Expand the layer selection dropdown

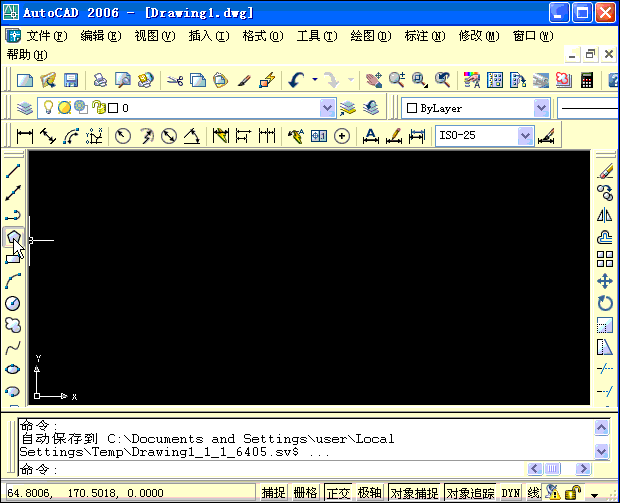(x=327, y=108)
